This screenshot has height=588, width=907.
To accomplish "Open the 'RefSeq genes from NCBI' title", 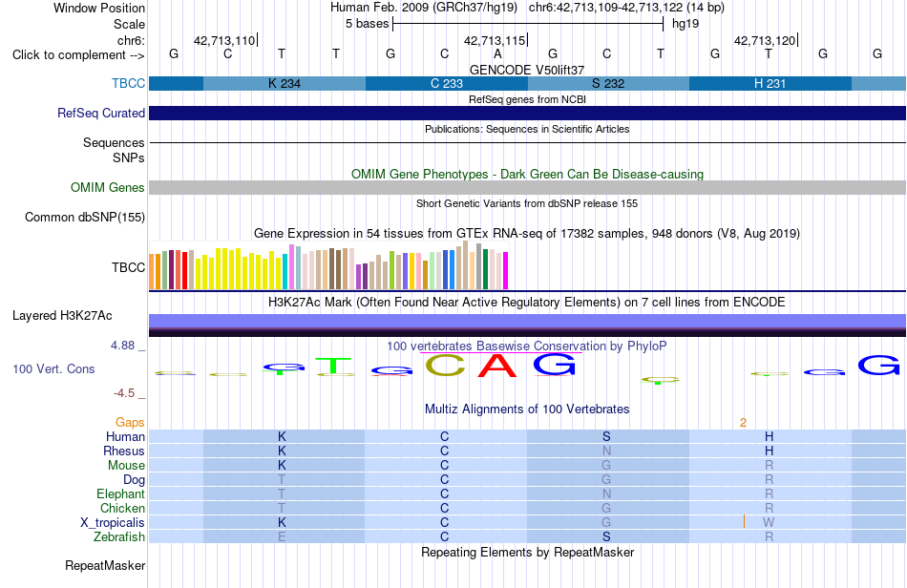I will (x=527, y=99).
